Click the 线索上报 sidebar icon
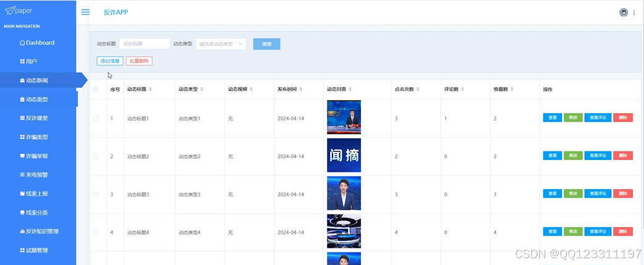This screenshot has width=644, height=265. 22,193
